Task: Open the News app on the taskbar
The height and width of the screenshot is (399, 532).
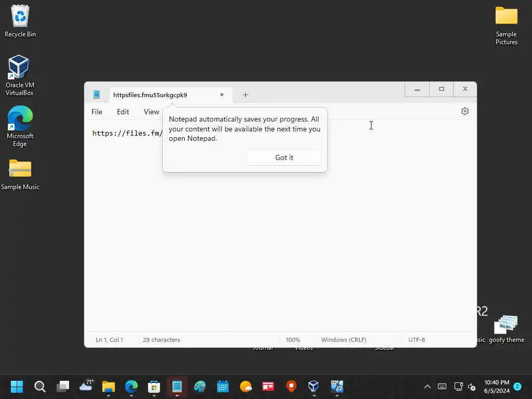Action: click(268, 386)
